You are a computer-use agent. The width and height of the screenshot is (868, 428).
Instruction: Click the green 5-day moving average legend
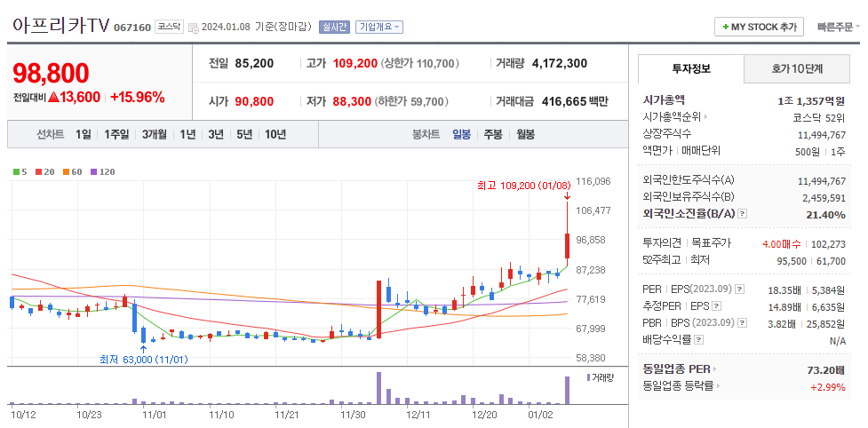pos(20,172)
